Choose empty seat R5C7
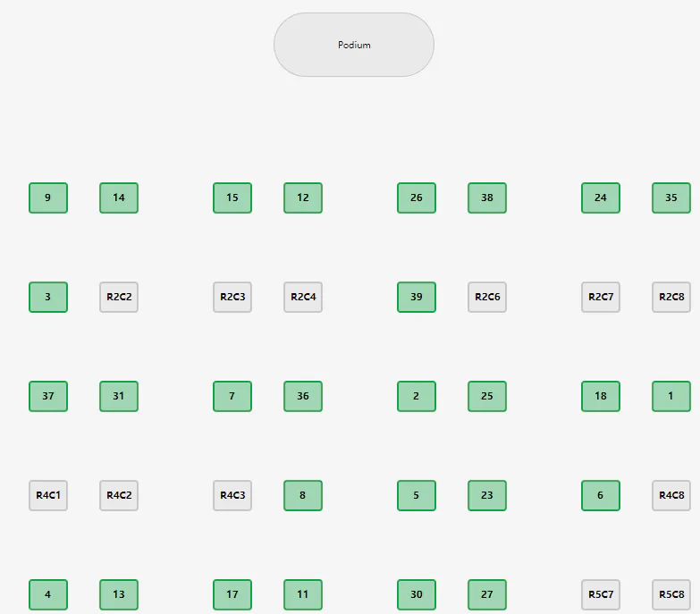 pyautogui.click(x=601, y=594)
